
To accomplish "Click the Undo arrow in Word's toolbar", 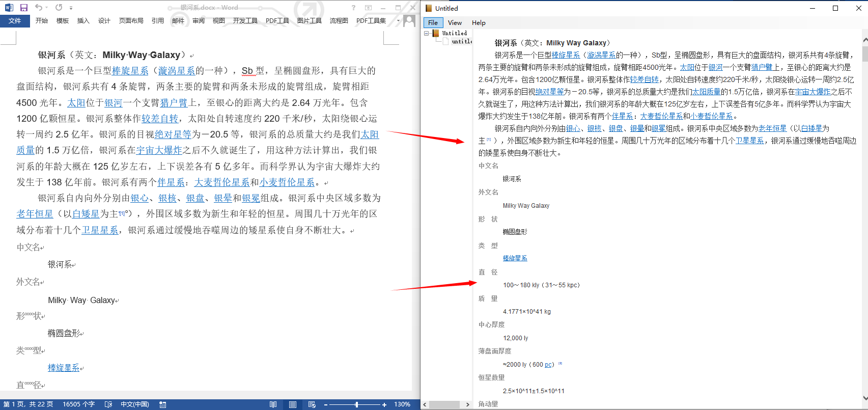I will 38,7.
